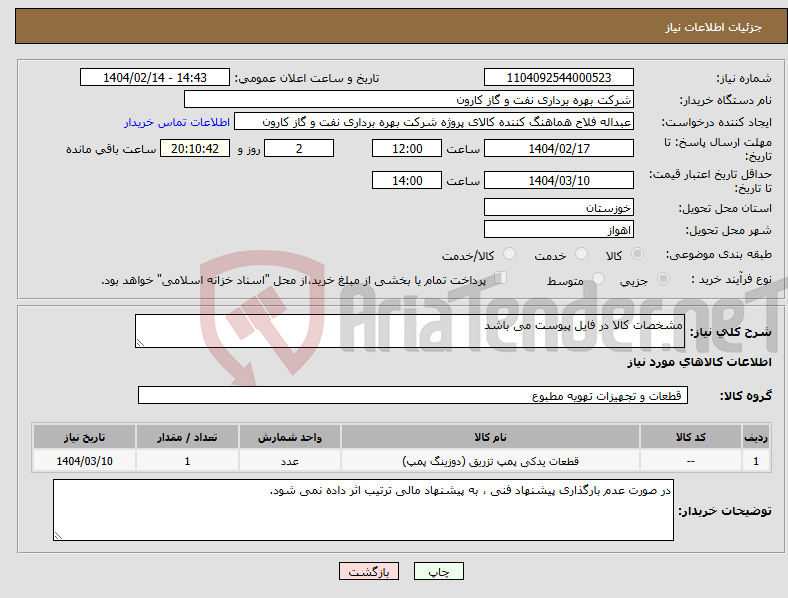Click the تاریخ نیاز column header
788x598 pixels.
click(x=84, y=437)
